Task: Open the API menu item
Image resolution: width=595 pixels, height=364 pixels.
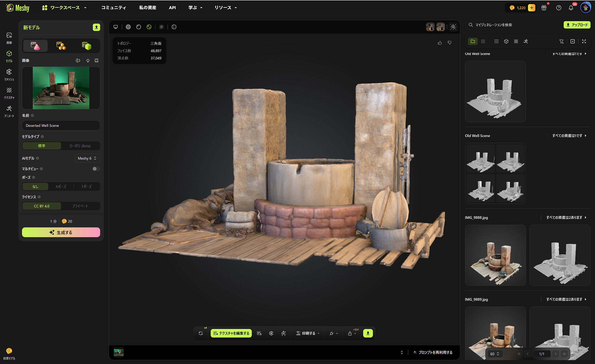Action: pos(172,8)
